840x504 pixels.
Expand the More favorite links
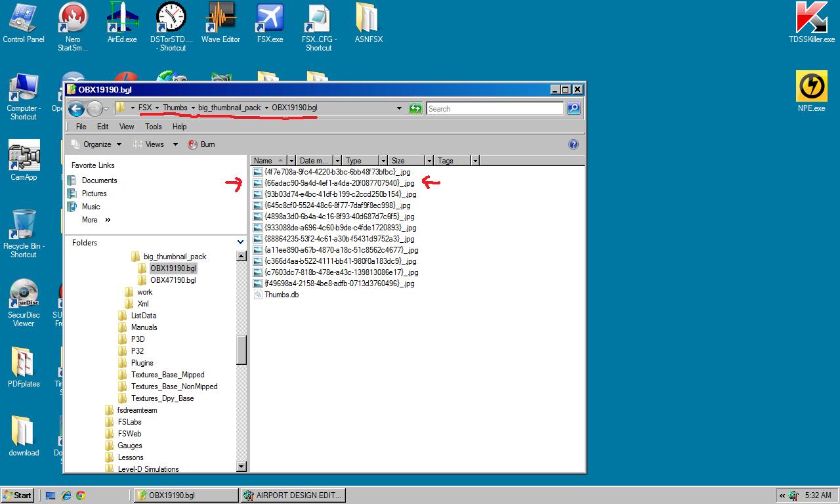tap(96, 220)
